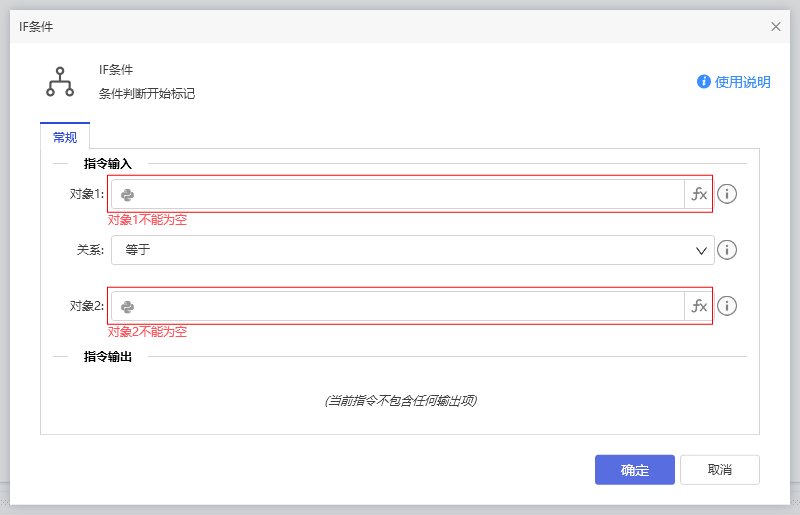The height and width of the screenshot is (515, 800).
Task: Click the IF条件 branch icon in header
Action: click(60, 82)
